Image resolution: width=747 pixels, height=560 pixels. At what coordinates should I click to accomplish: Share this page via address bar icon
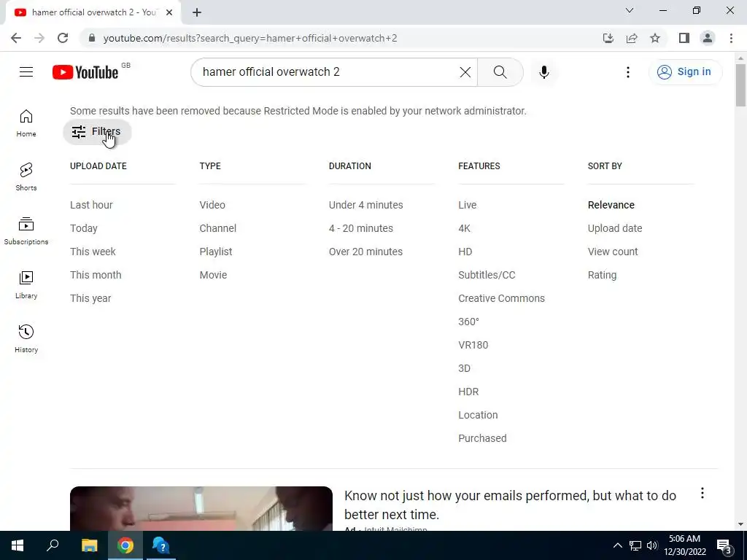(x=632, y=38)
